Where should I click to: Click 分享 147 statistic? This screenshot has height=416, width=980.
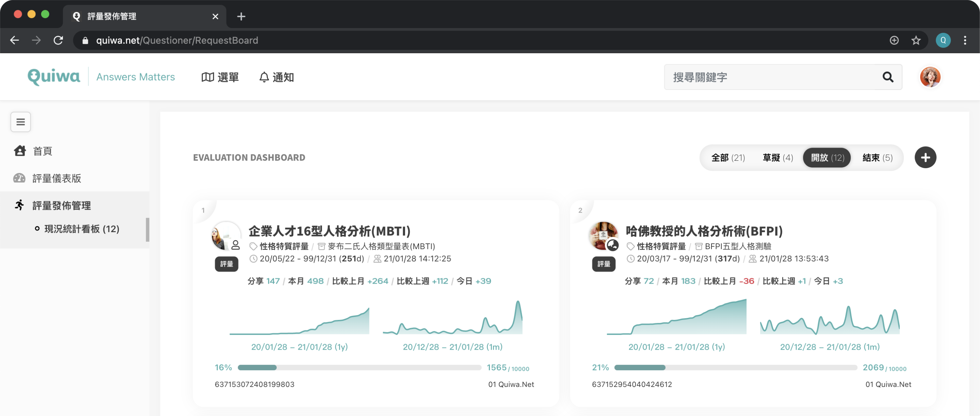pos(264,281)
